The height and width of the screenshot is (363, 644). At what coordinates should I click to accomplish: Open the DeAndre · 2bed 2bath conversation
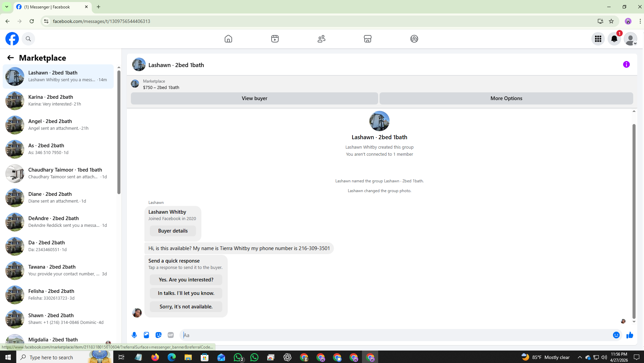(x=58, y=222)
